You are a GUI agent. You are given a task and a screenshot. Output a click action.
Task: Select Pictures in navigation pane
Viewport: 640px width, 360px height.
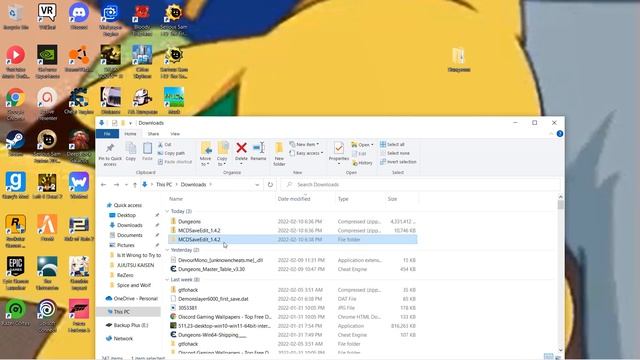[125, 245]
